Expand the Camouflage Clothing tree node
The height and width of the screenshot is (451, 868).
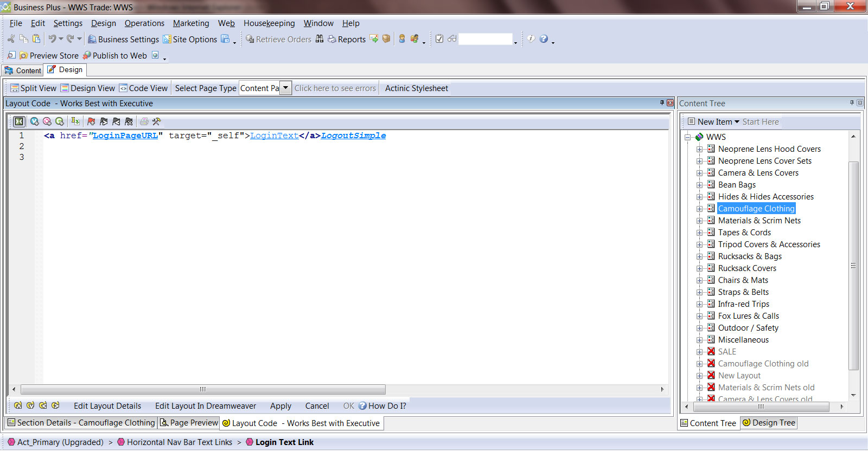tap(700, 209)
